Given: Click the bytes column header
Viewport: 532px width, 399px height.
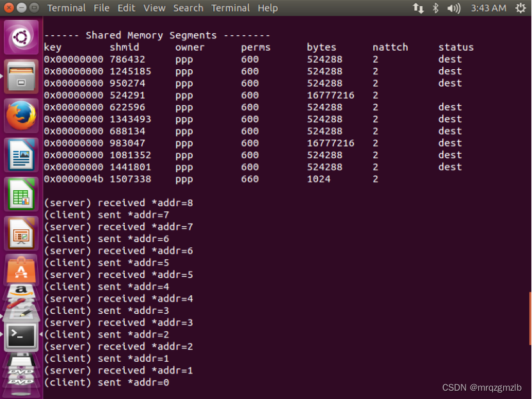Looking at the screenshot, I should coord(321,47).
